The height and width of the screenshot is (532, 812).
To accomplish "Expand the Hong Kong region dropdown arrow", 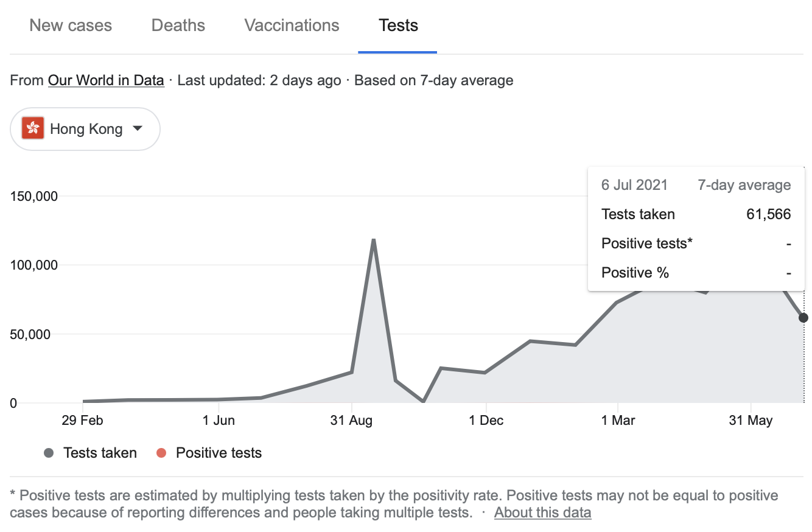I will pyautogui.click(x=138, y=128).
